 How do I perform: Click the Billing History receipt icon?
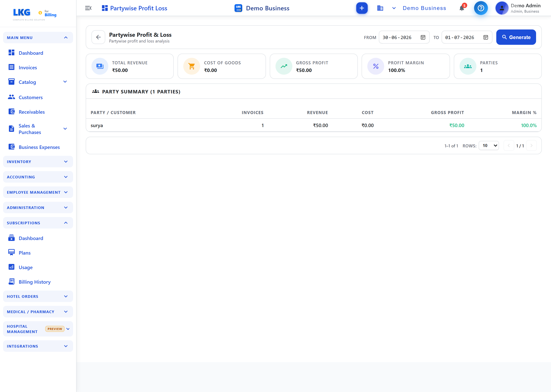click(11, 281)
